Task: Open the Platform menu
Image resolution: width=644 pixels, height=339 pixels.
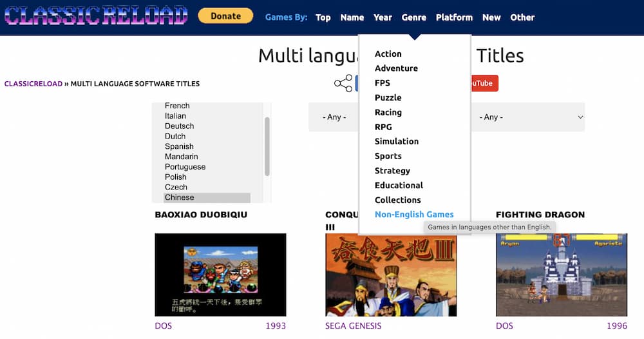Action: click(454, 17)
